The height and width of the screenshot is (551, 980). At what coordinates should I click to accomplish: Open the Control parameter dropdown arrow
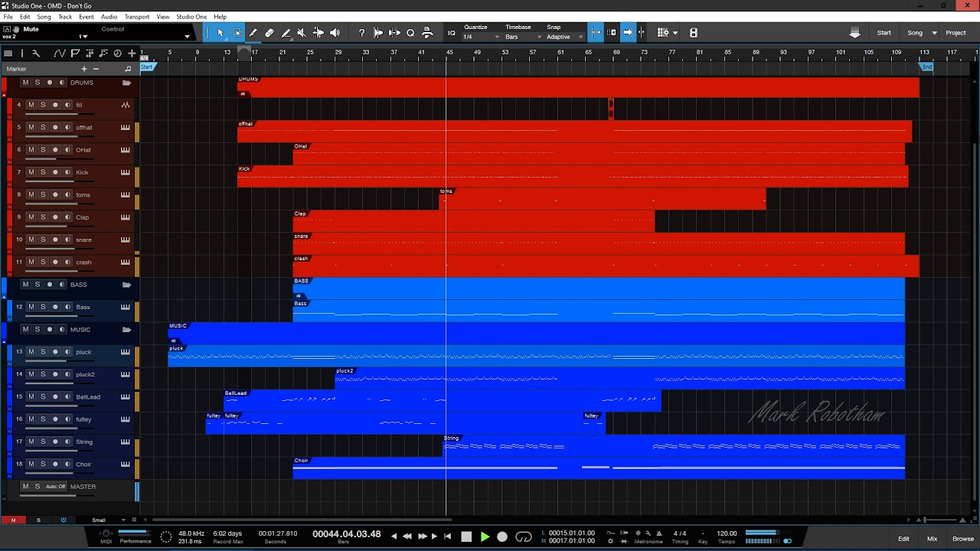pyautogui.click(x=187, y=36)
